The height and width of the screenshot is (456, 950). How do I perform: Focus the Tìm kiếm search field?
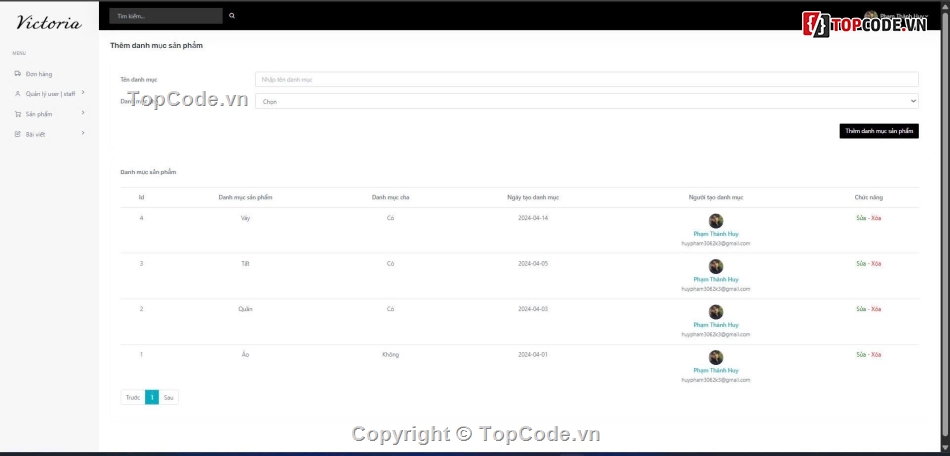point(166,16)
